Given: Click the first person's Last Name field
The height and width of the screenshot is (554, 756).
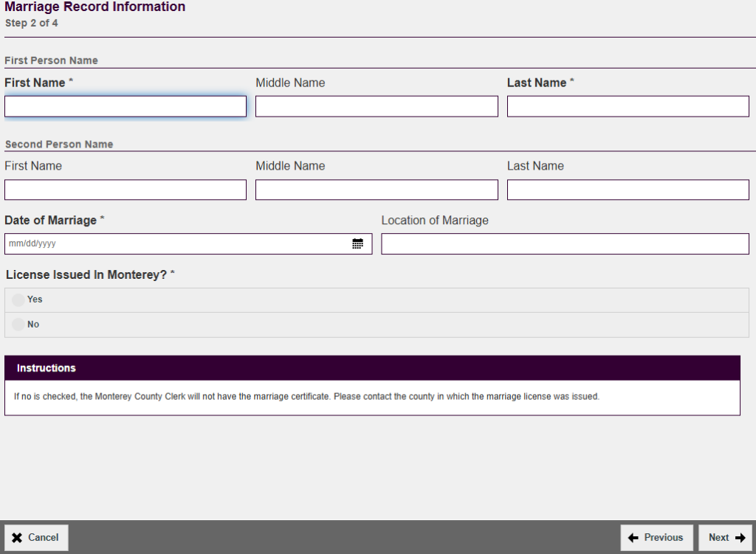Looking at the screenshot, I should 628,106.
